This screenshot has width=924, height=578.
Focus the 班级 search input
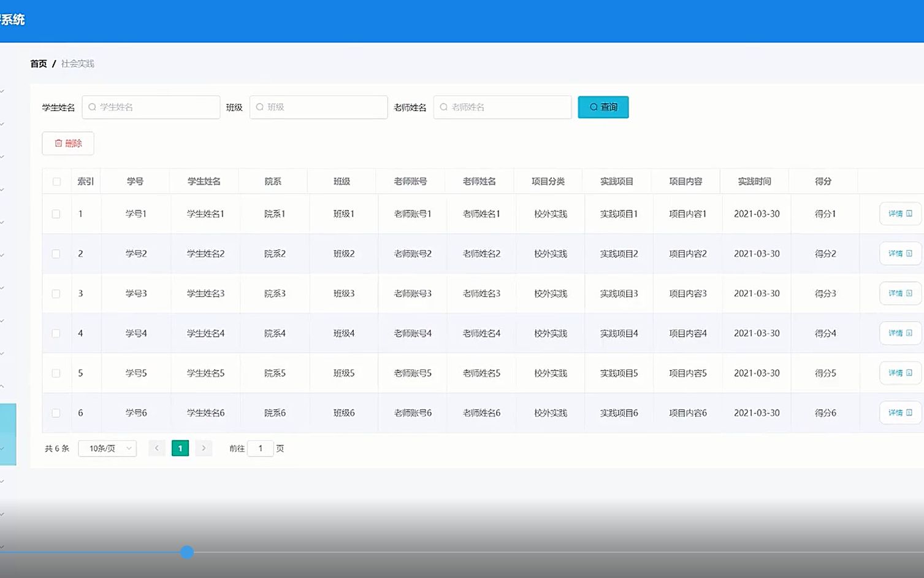click(318, 107)
